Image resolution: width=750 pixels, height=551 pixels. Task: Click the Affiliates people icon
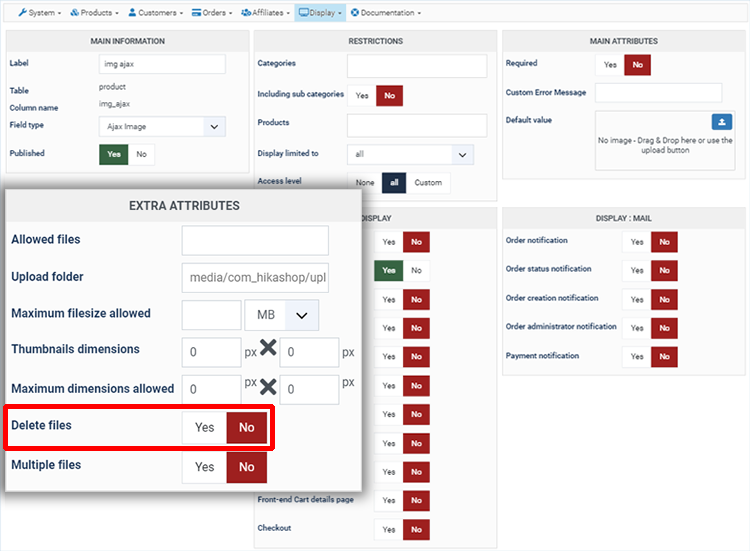click(246, 13)
